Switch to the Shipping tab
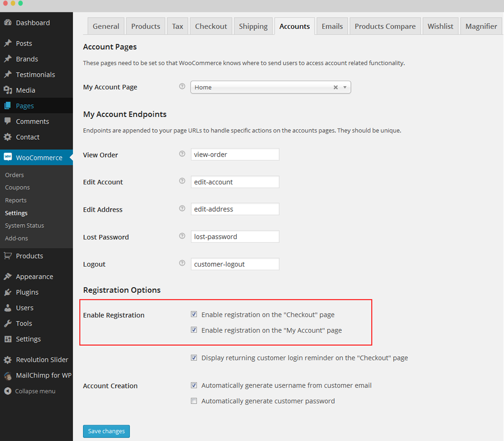The image size is (504, 441). tap(253, 26)
